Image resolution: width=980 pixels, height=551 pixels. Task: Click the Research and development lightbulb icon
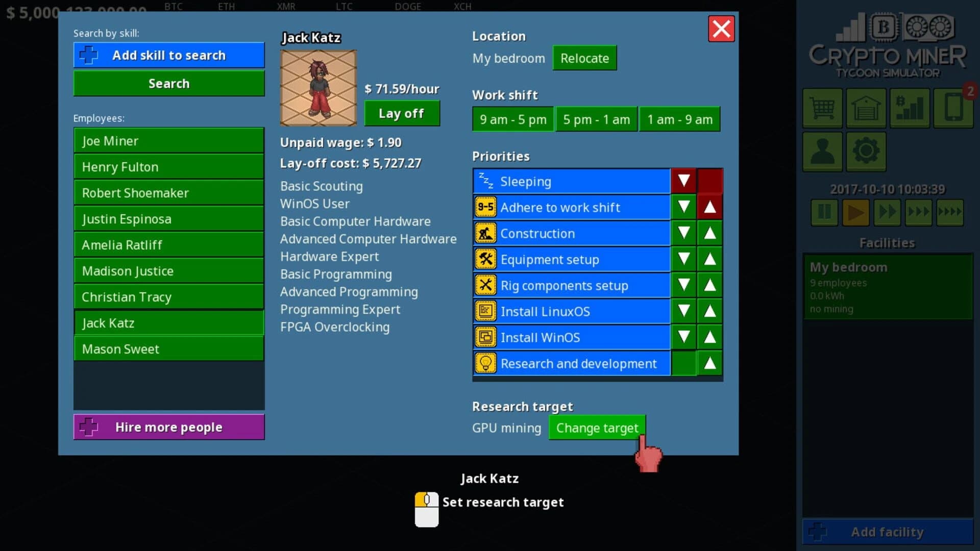[x=486, y=363]
